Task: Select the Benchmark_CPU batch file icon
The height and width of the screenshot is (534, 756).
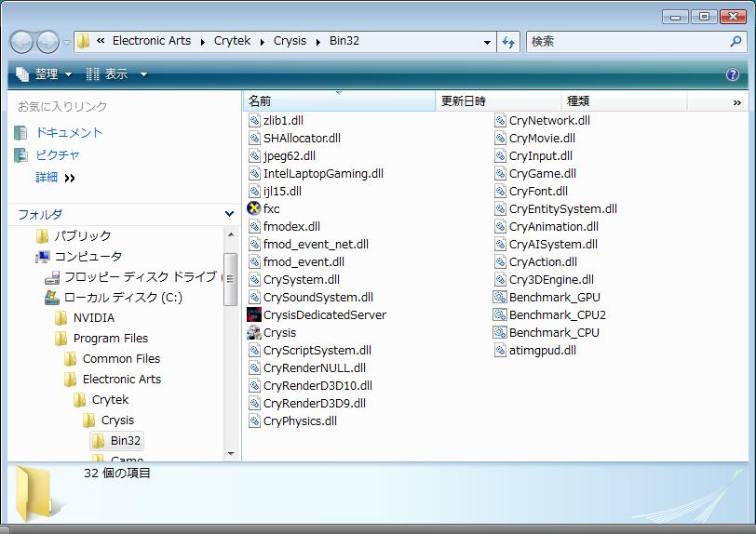Action: coord(500,332)
